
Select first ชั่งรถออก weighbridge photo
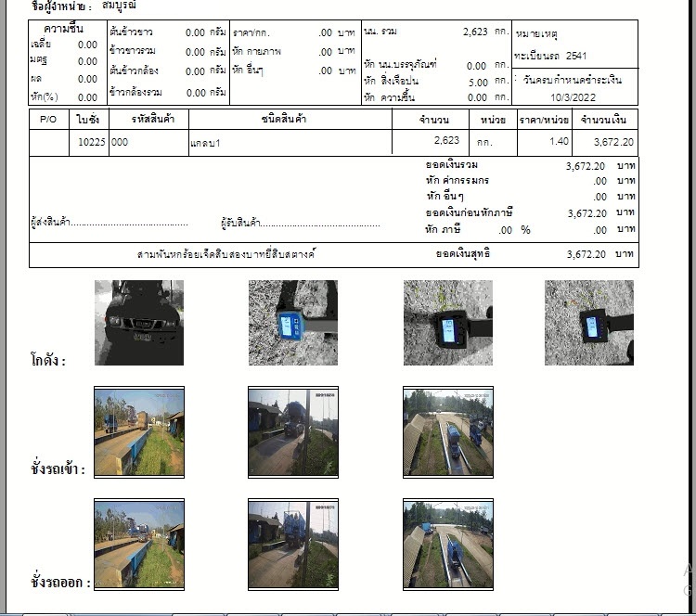[x=139, y=545]
